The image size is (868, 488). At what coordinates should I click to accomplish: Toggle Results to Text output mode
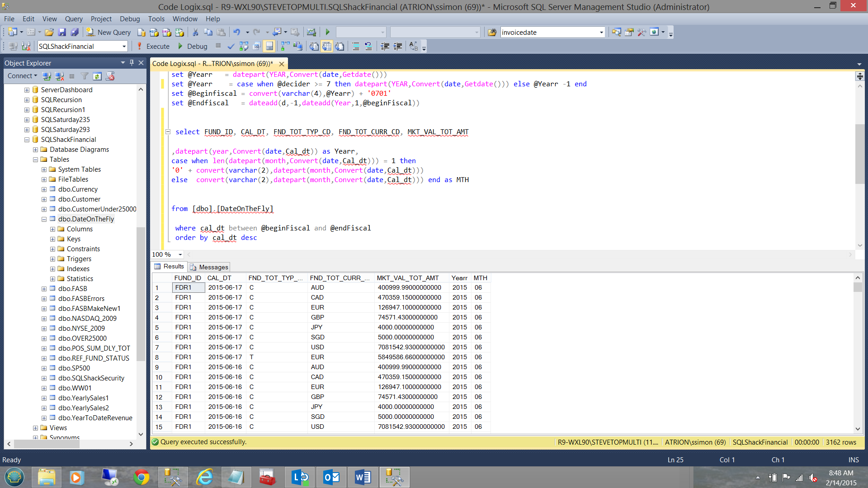(x=314, y=46)
